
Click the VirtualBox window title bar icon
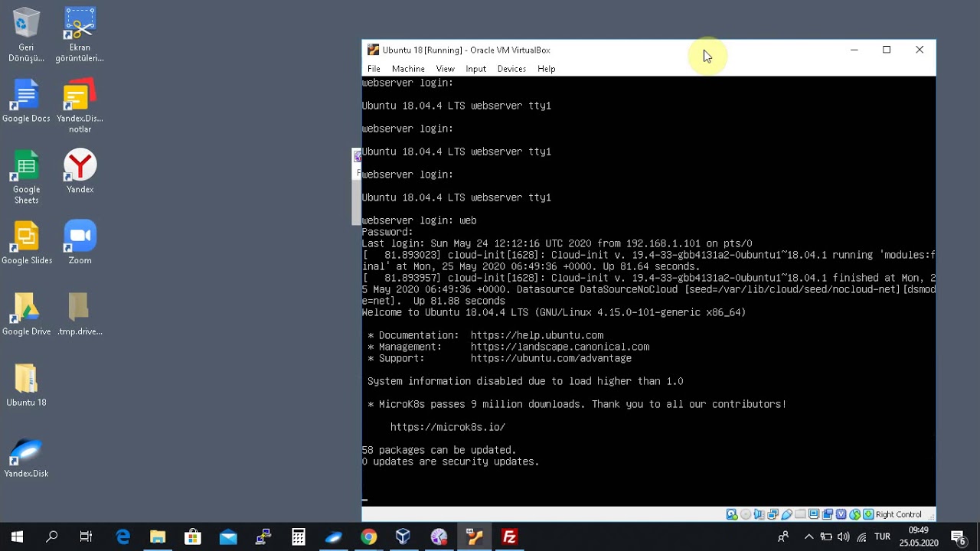(373, 50)
